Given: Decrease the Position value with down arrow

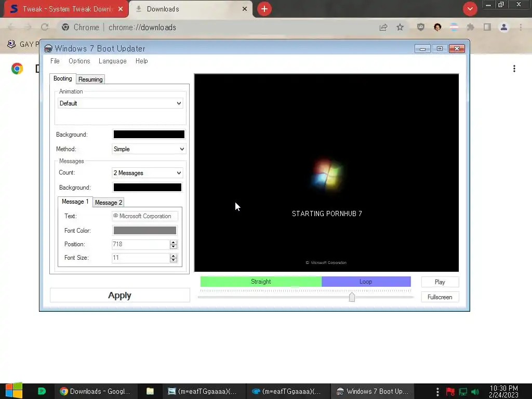Looking at the screenshot, I should (x=174, y=247).
